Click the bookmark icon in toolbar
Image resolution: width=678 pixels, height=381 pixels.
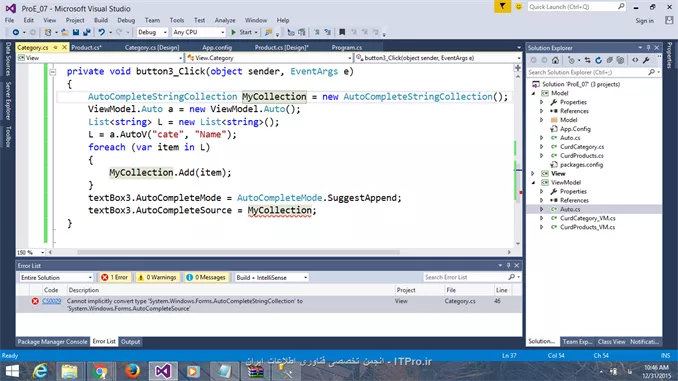pyautogui.click(x=342, y=32)
